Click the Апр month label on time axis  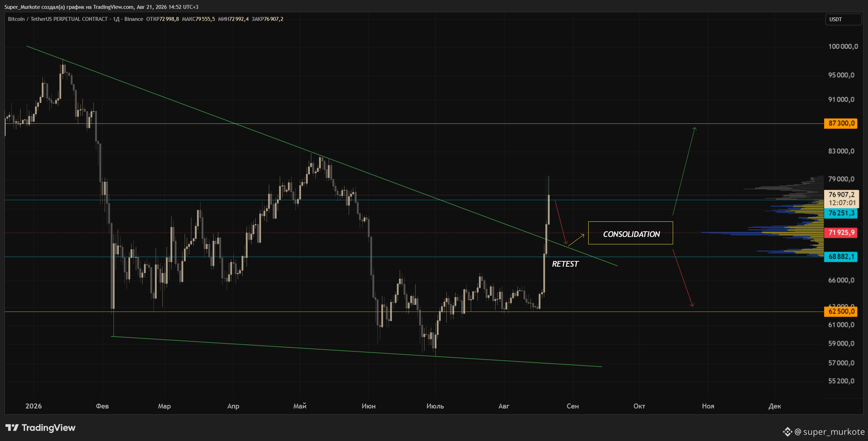tap(233, 406)
